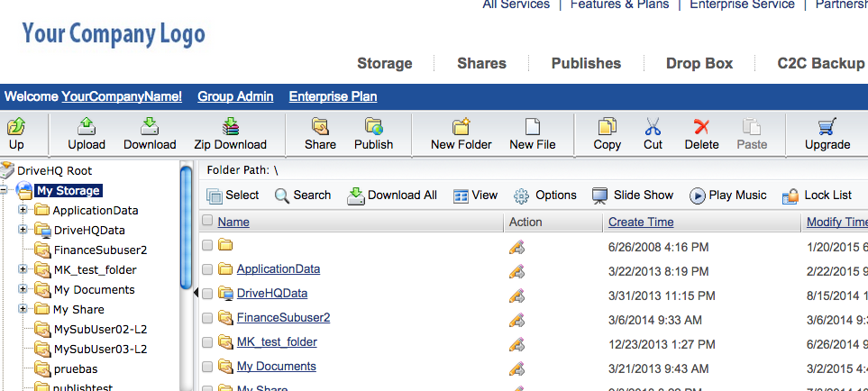This screenshot has height=391, width=868.
Task: Click the Upload toolbar icon
Action: (x=87, y=128)
